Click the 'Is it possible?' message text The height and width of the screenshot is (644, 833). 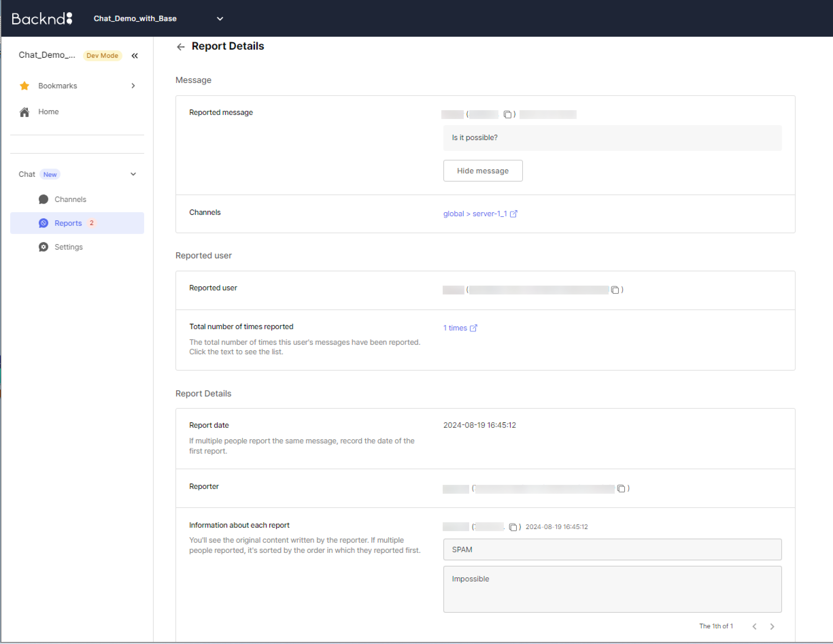[x=474, y=137]
